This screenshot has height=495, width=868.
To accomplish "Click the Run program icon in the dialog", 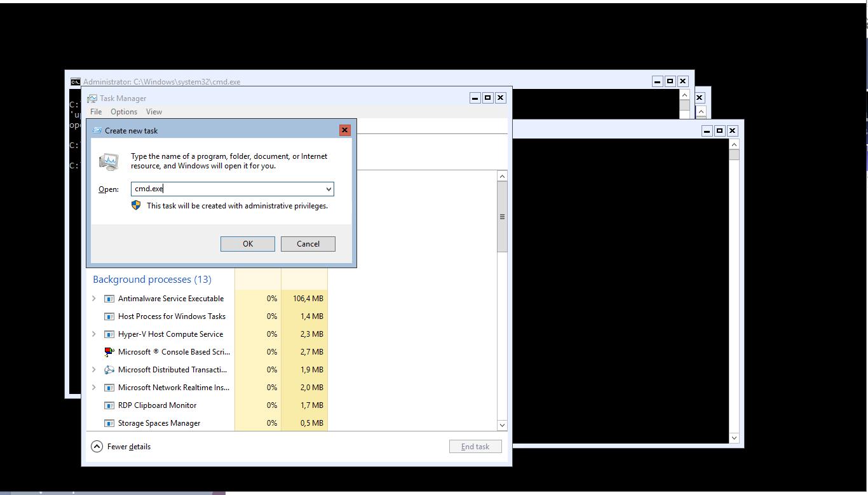I will (109, 161).
